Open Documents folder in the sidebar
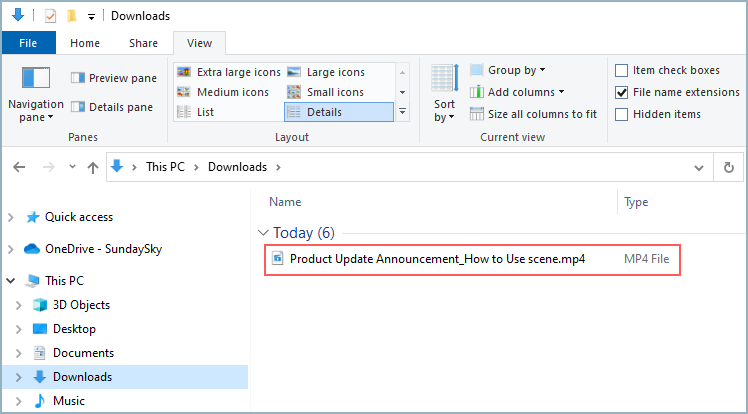The image size is (748, 414). [83, 353]
